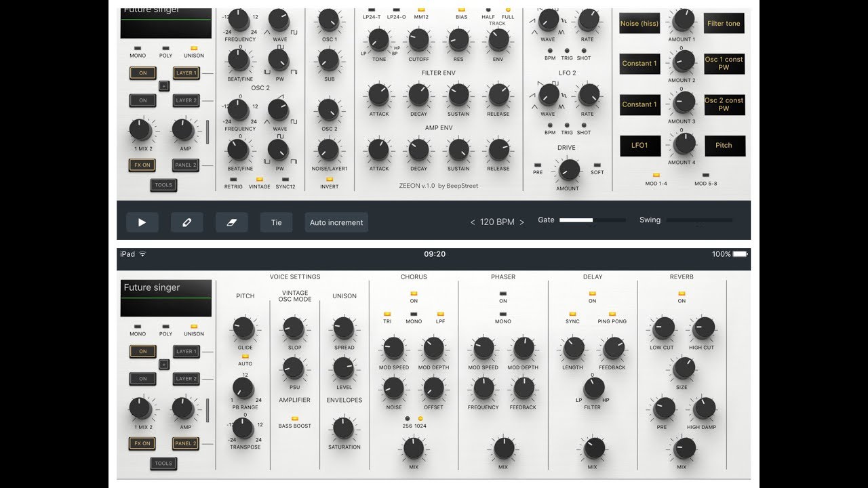Select LAYER 1 in upper panel
868x488 pixels.
click(x=186, y=73)
